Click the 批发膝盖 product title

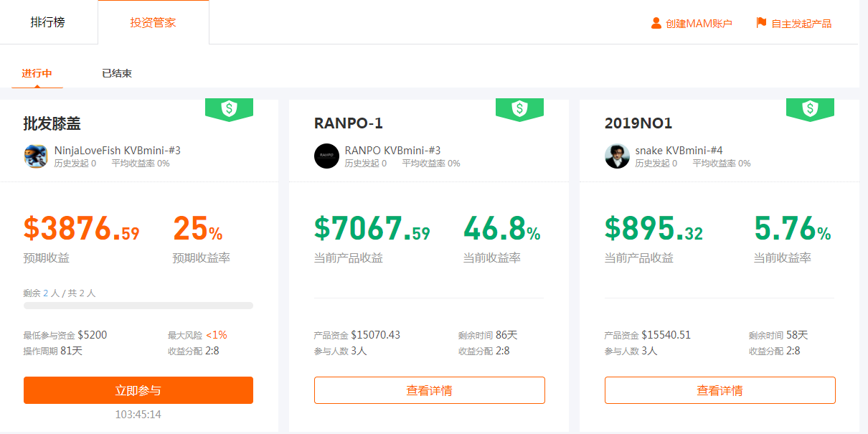click(52, 123)
